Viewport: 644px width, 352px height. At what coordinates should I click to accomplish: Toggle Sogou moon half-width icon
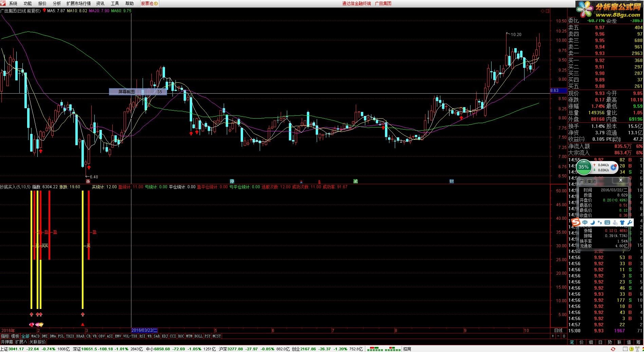593,222
